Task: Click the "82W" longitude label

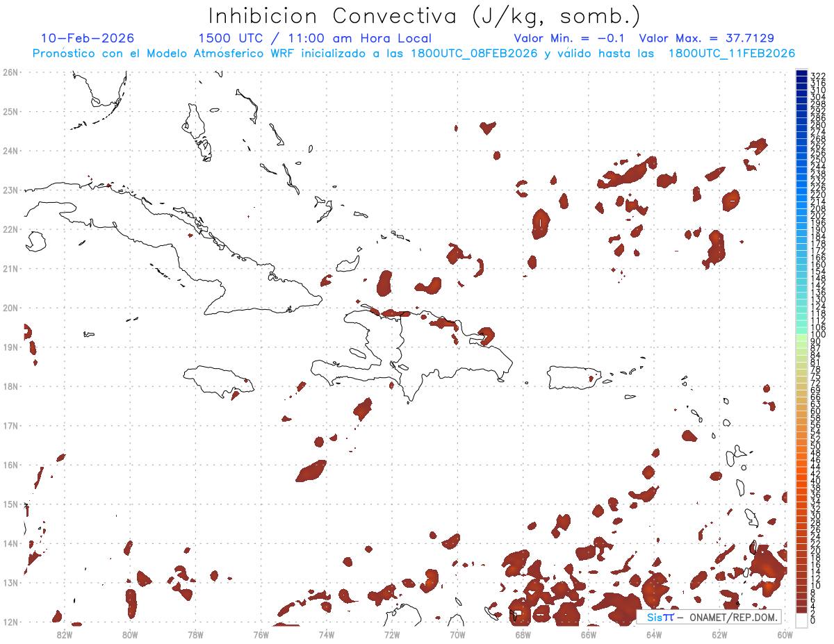Action: point(65,634)
